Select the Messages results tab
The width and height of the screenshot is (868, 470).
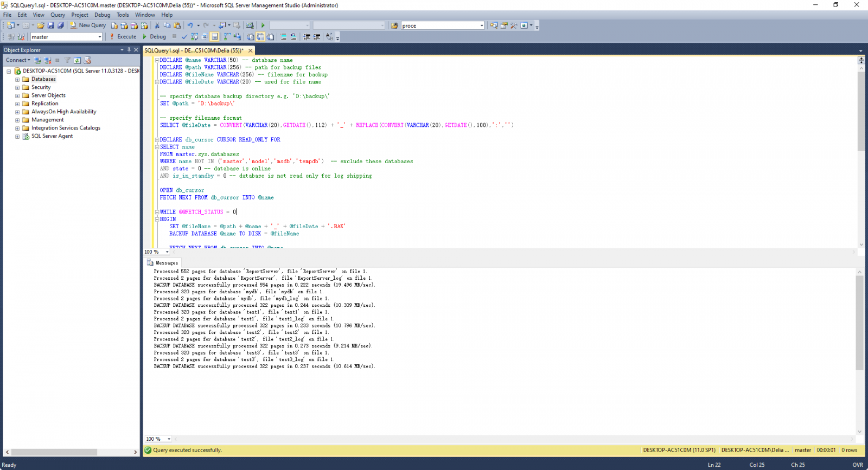(x=163, y=262)
